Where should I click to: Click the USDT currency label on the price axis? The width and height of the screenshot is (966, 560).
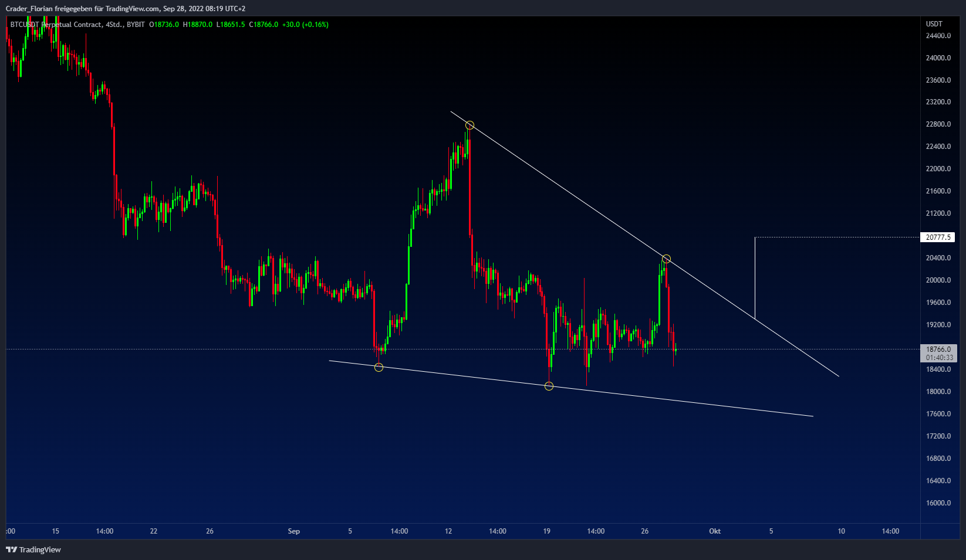coord(934,24)
